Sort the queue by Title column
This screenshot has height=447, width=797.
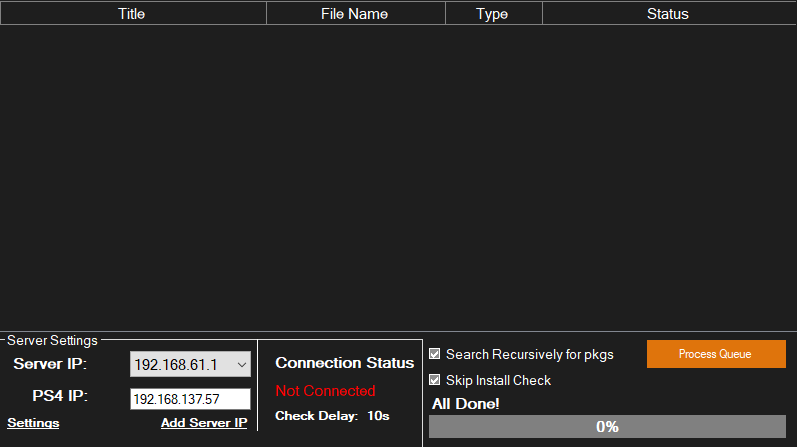pos(132,14)
